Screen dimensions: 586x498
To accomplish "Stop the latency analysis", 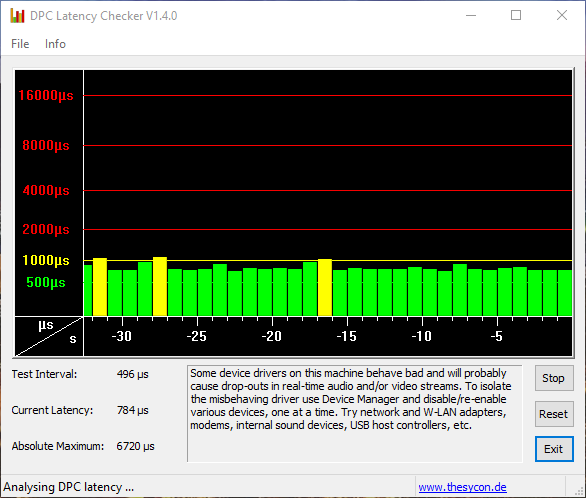I will pyautogui.click(x=554, y=378).
